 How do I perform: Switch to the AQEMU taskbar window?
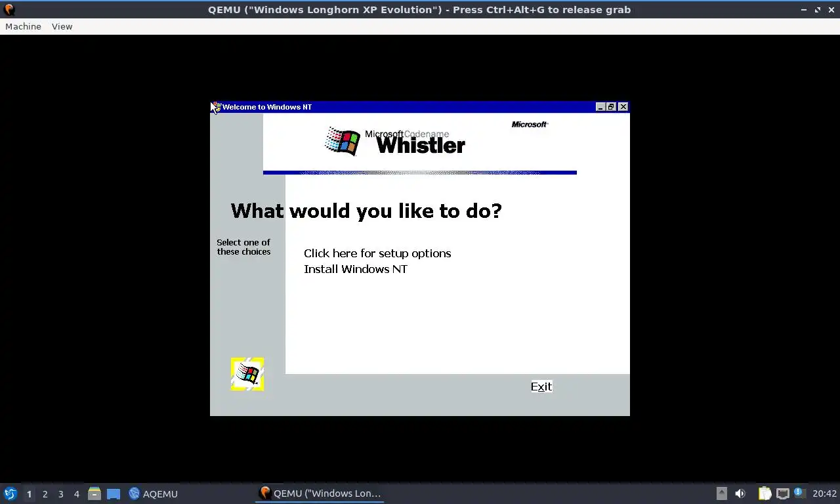[x=153, y=493]
